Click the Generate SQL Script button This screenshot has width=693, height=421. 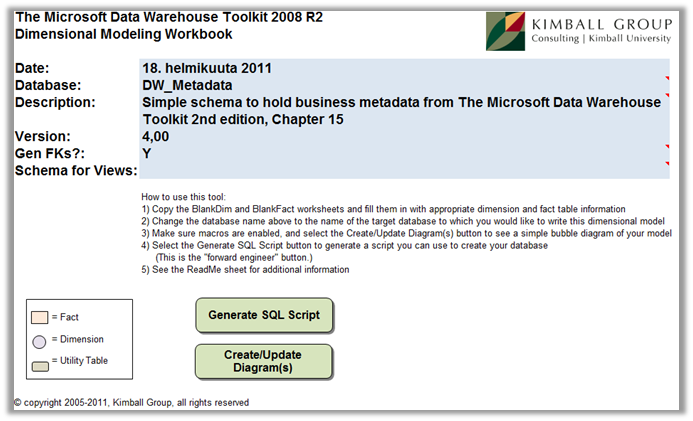point(264,315)
